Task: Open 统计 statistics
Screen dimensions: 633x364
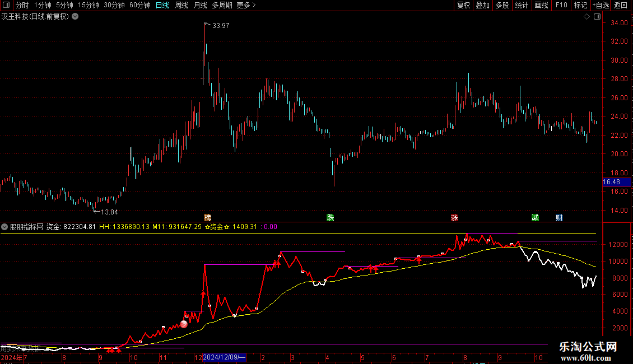Action: coord(521,5)
